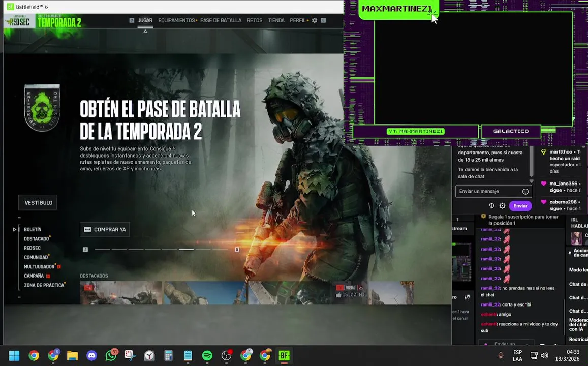Select BOLETÍN in side menu
This screenshot has width=588, height=366.
[33, 229]
